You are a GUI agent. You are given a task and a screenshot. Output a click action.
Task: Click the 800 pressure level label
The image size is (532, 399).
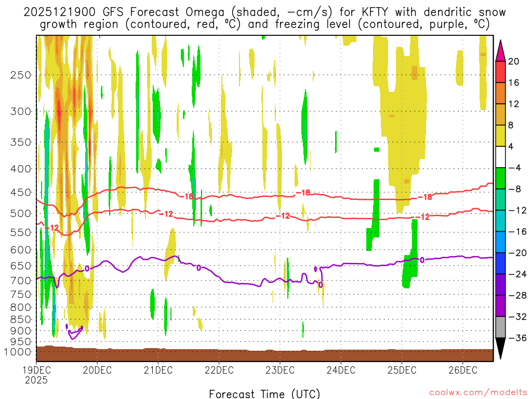(21, 307)
